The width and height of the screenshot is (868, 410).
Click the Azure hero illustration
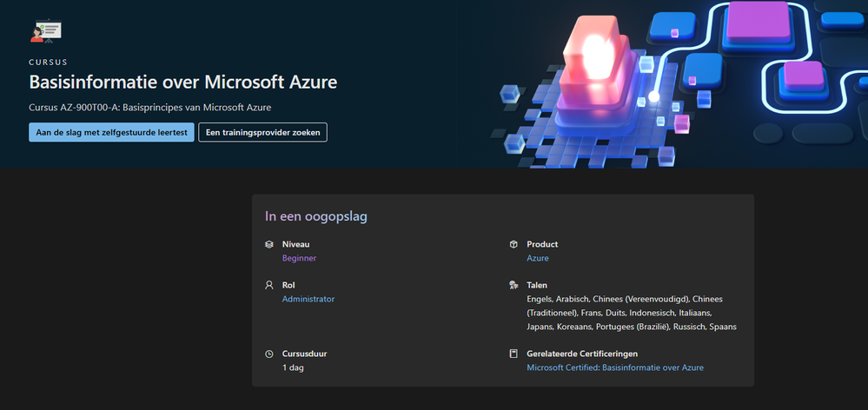[678, 84]
